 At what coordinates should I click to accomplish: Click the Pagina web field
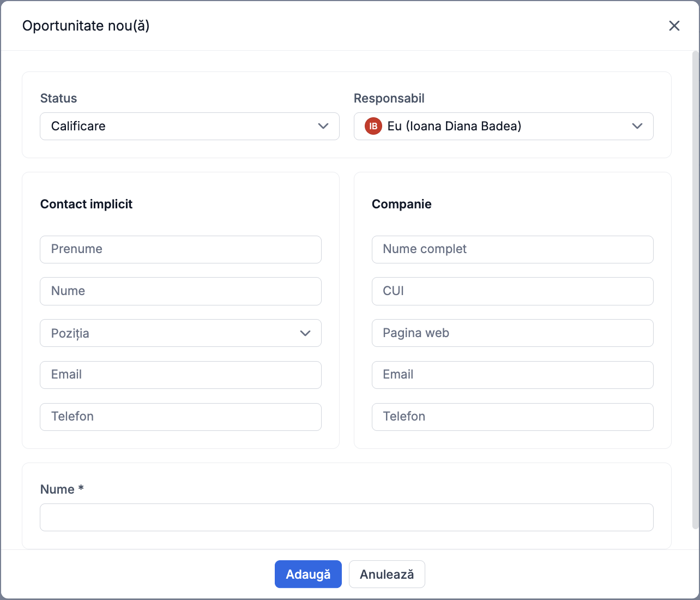pos(512,333)
